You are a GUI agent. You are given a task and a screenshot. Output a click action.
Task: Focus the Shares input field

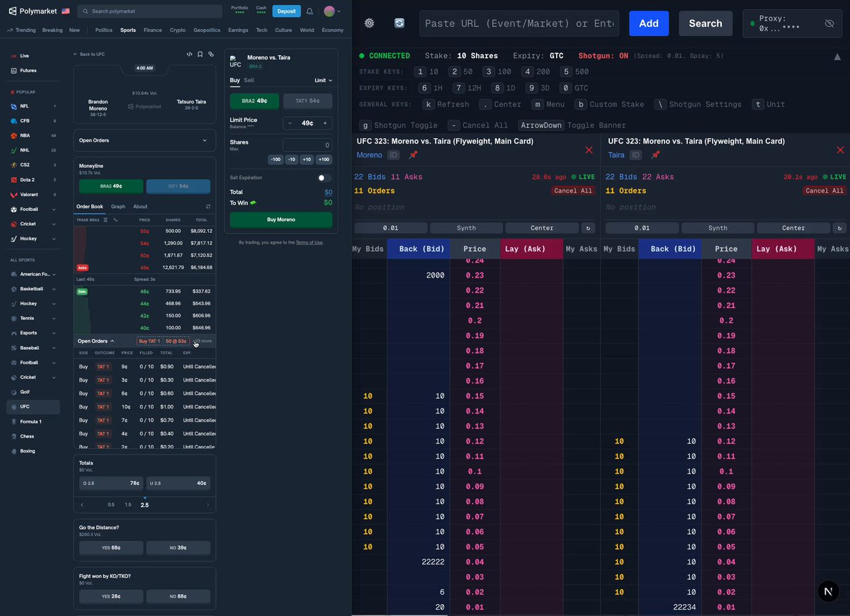(x=307, y=145)
